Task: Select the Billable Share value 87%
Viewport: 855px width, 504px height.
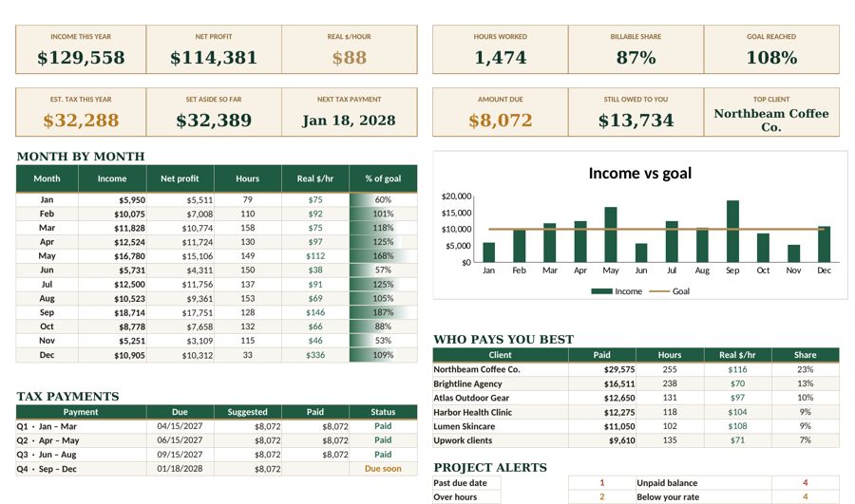Action: (x=636, y=58)
